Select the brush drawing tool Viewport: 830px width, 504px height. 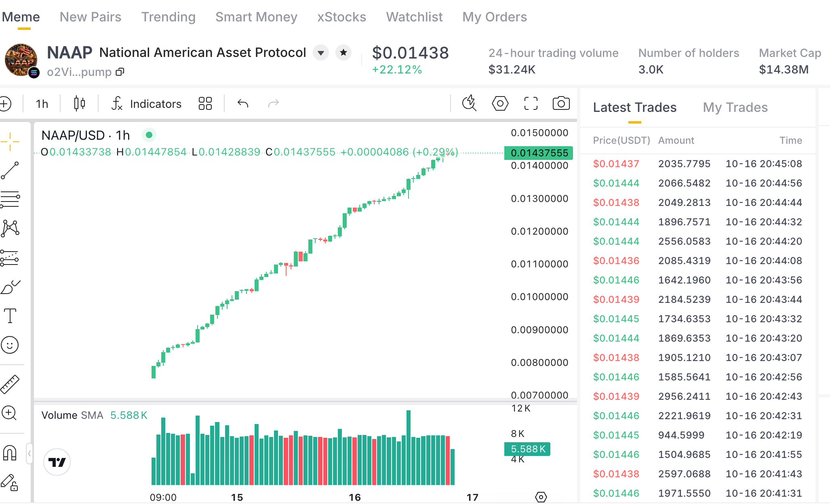10,287
